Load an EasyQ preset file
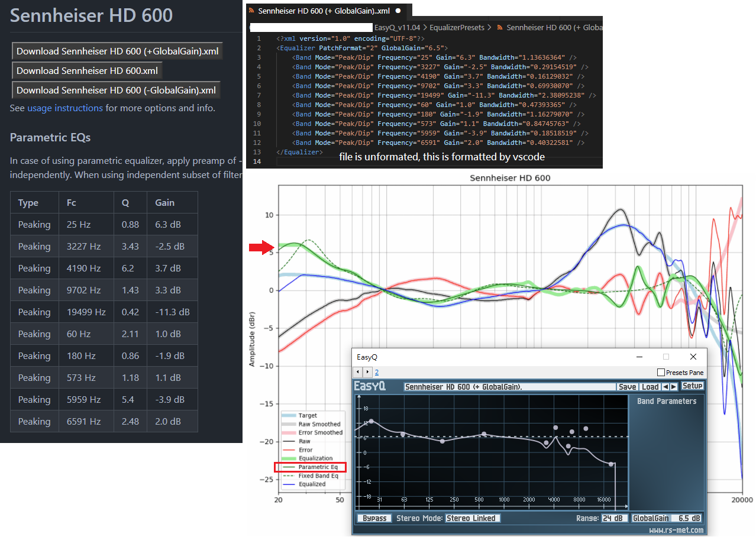The image size is (756, 540). (x=650, y=387)
